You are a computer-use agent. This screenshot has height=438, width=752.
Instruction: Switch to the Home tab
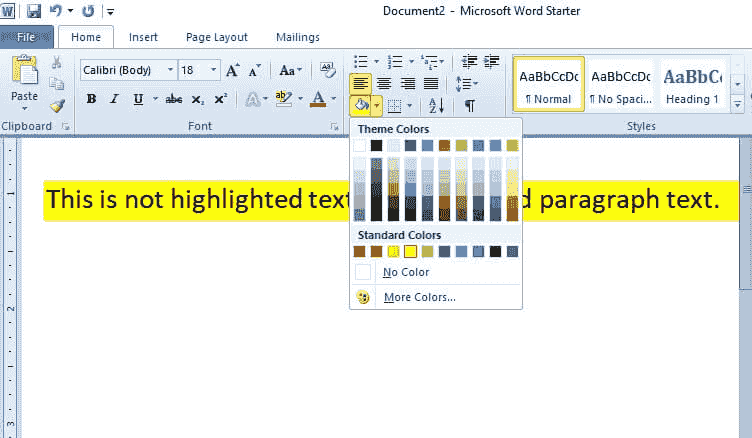tap(86, 37)
